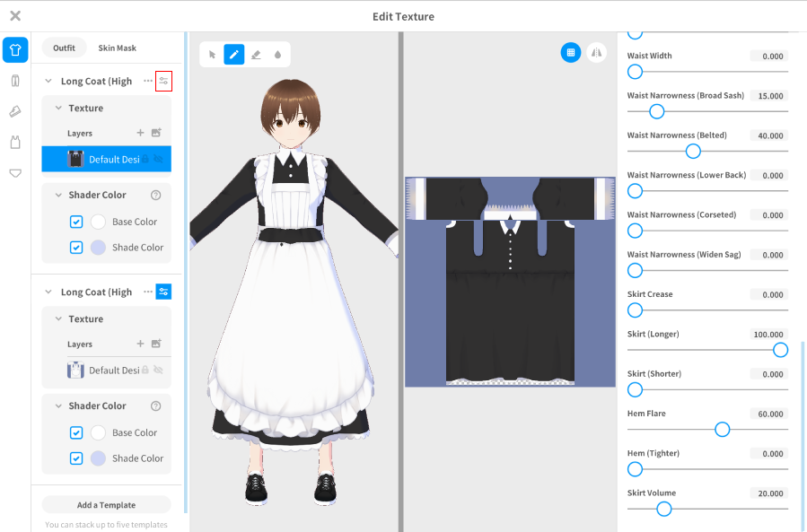Viewport: 807px width, 532px height.
Task: Toggle visibility of second Default Design layer
Action: [x=159, y=371]
